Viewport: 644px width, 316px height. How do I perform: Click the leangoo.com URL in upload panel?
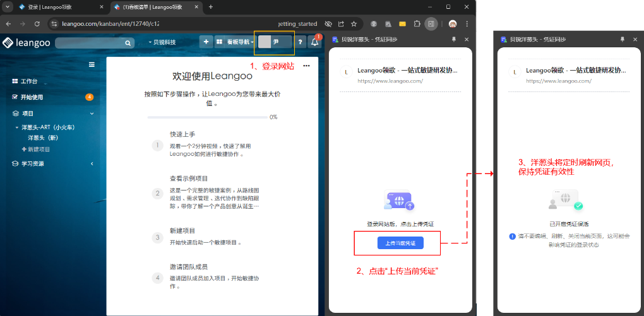390,81
